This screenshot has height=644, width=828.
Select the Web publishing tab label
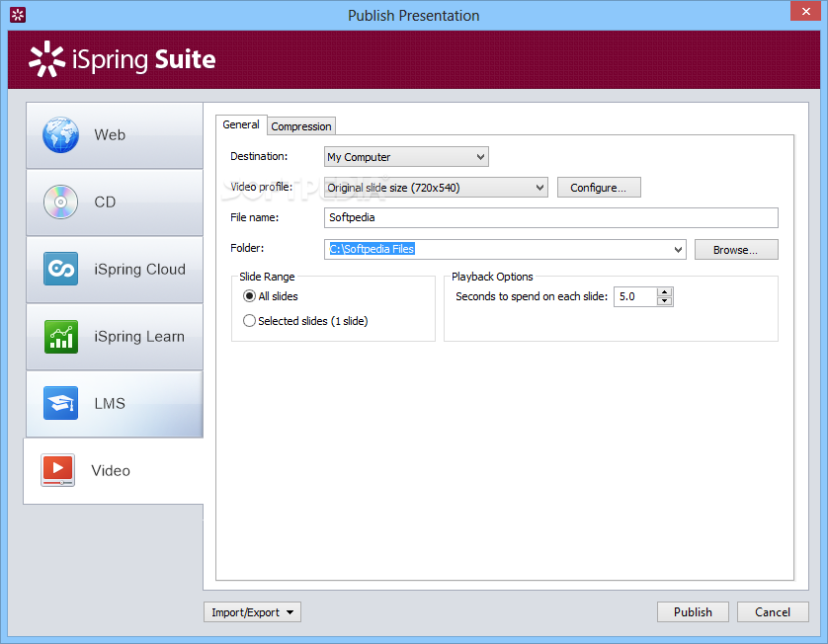point(110,135)
